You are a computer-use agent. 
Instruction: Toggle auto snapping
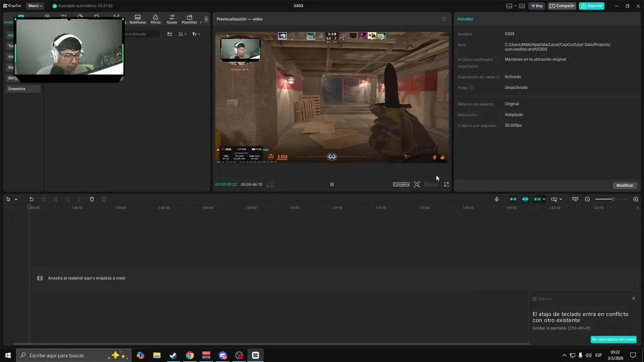[x=525, y=199]
